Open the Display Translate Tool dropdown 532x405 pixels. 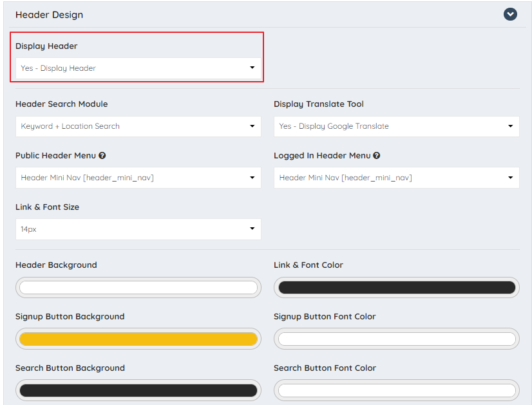tap(396, 126)
